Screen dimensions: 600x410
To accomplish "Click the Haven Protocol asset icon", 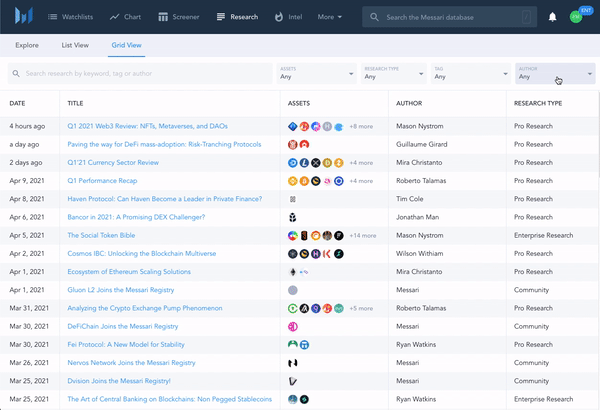I will [x=293, y=199].
